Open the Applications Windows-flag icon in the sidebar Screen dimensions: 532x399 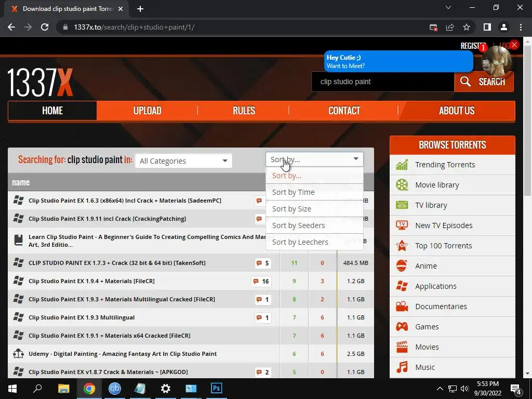tap(402, 286)
